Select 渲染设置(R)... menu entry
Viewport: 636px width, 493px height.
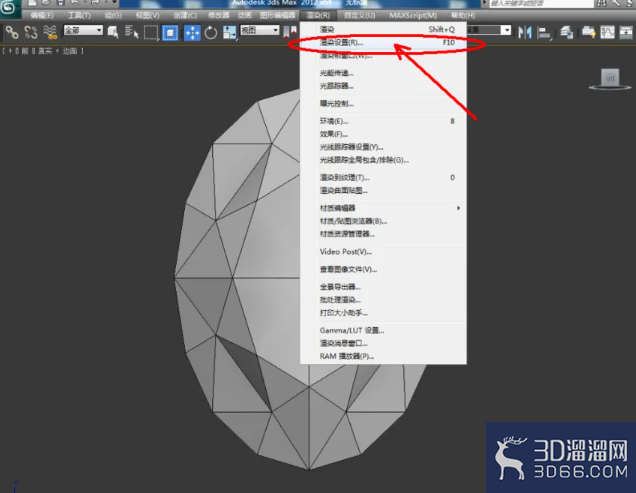click(x=383, y=42)
